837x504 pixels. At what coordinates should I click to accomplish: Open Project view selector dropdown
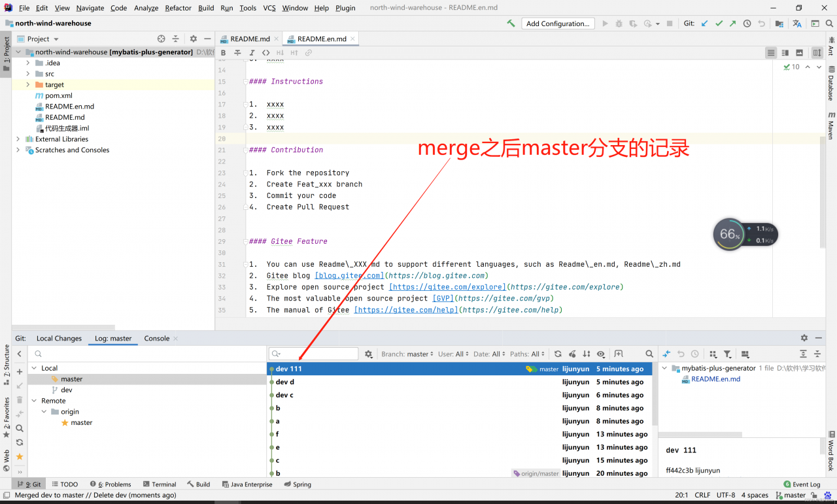tap(39, 39)
